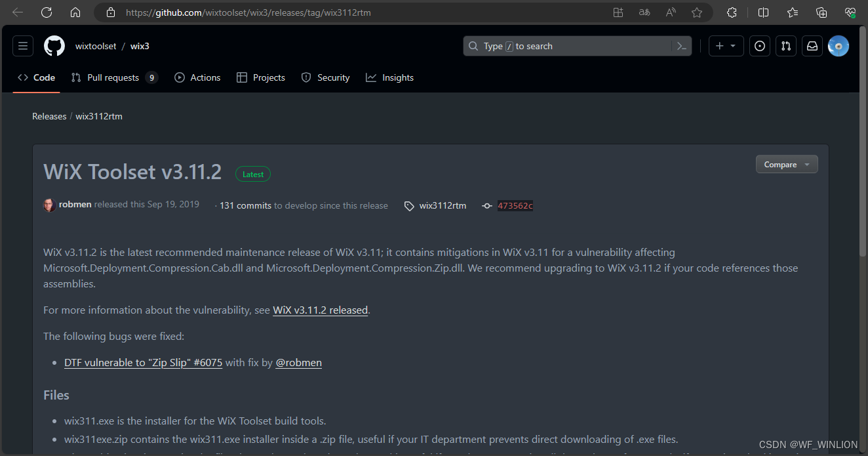The width and height of the screenshot is (868, 456).
Task: Open the Insights tab
Action: (x=390, y=77)
